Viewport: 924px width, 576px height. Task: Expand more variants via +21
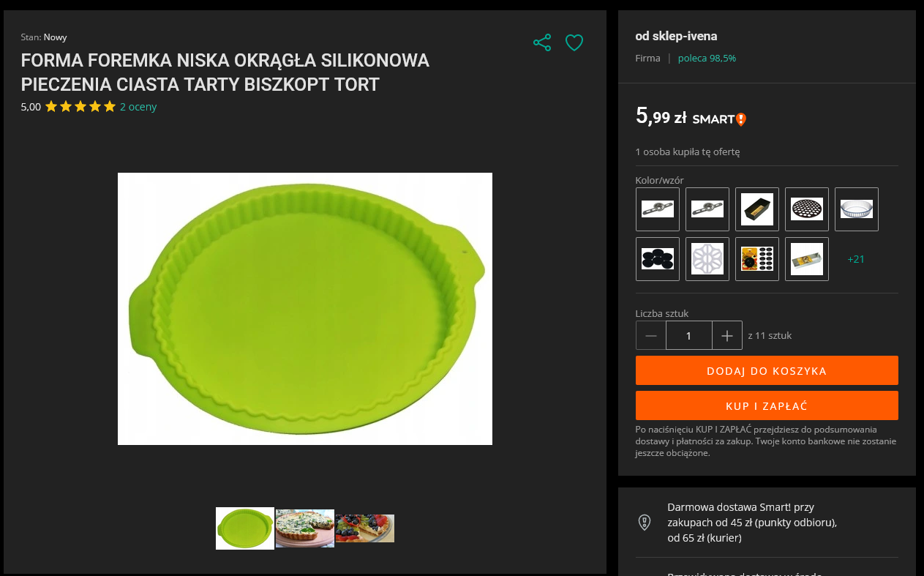[x=856, y=259]
